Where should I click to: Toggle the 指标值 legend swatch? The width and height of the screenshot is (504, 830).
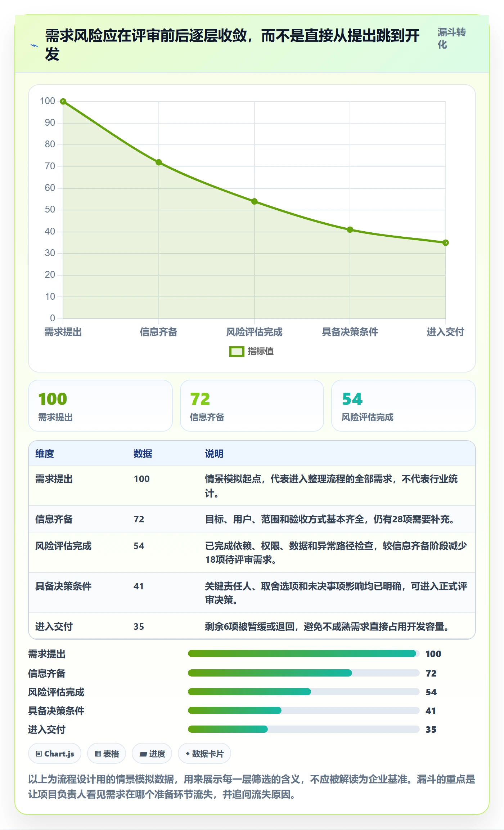click(237, 352)
